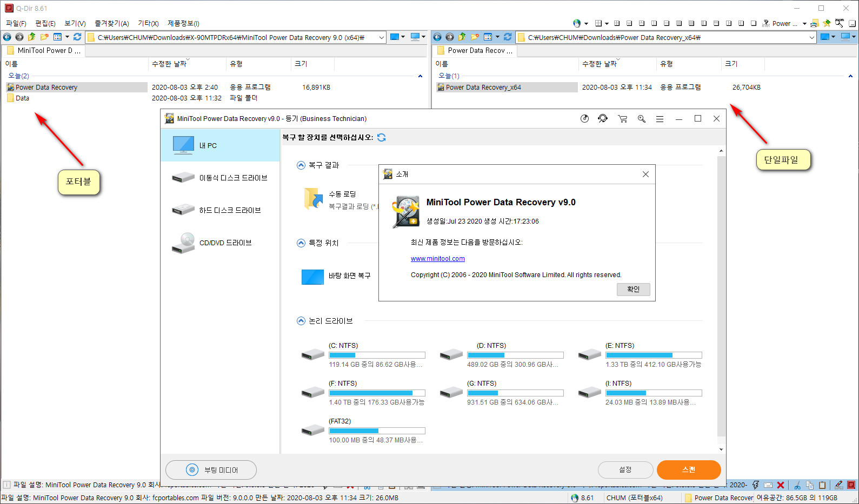Select the (C: NTFS) drive
Viewport: 859px width, 504px height.
click(363, 355)
